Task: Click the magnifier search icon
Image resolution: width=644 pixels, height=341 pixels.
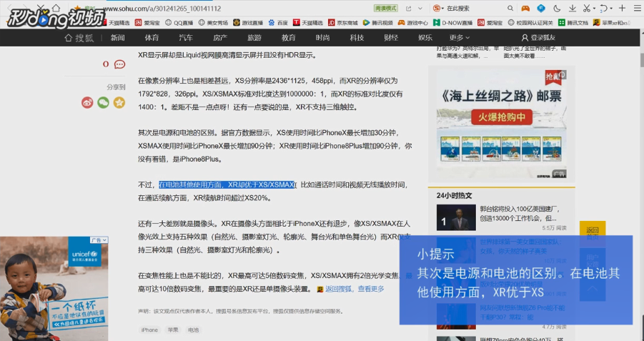Action: click(510, 8)
